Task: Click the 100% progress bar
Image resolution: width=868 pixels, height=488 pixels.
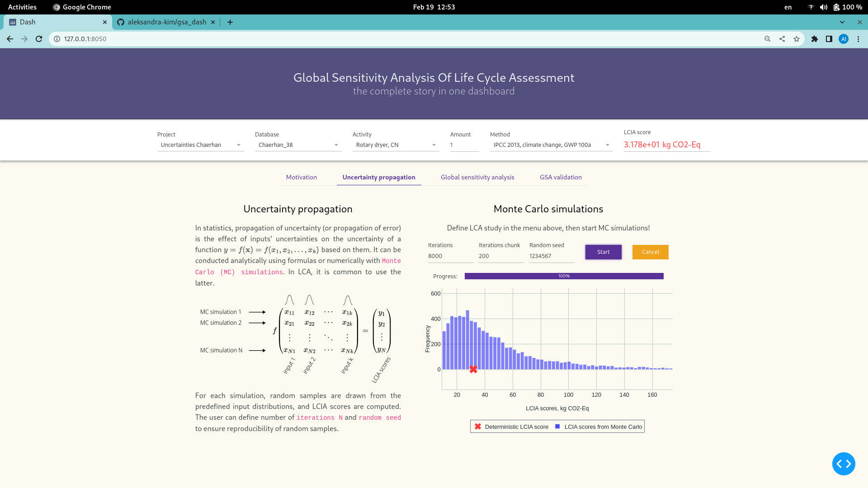Action: coord(564,276)
